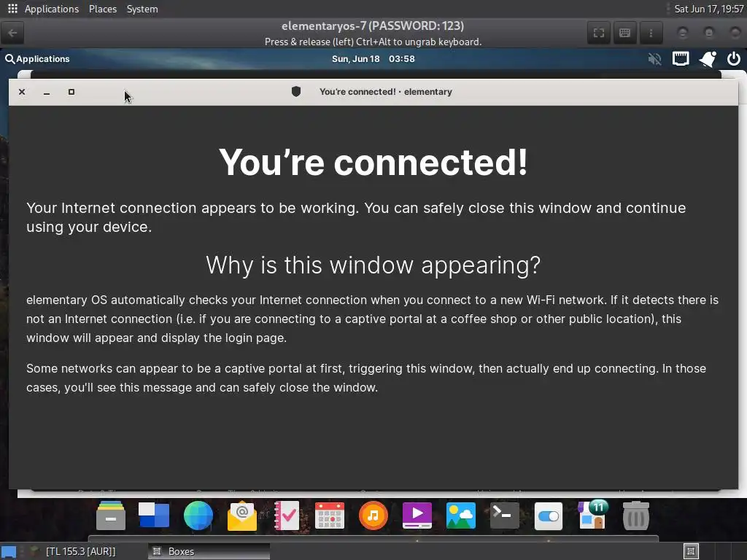Click the Boxes tray icon at bottom right
Screen dimensions: 747x560
tap(691, 551)
